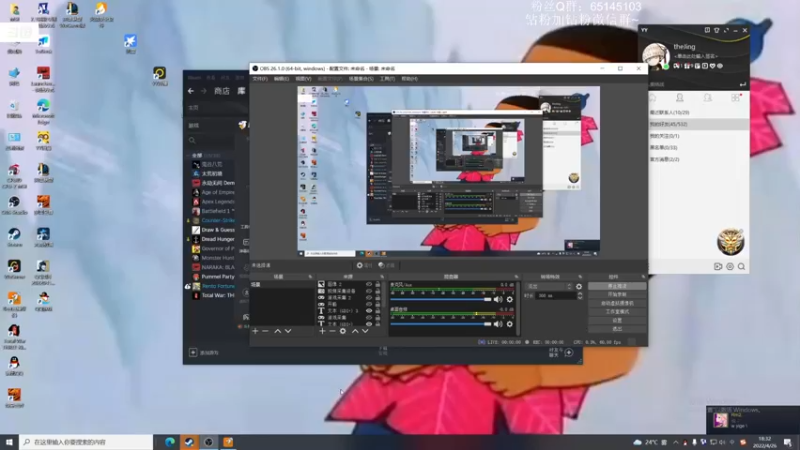Image resolution: width=800 pixels, height=450 pixels.
Task: Open Windows Start menu
Action: pos(9,442)
